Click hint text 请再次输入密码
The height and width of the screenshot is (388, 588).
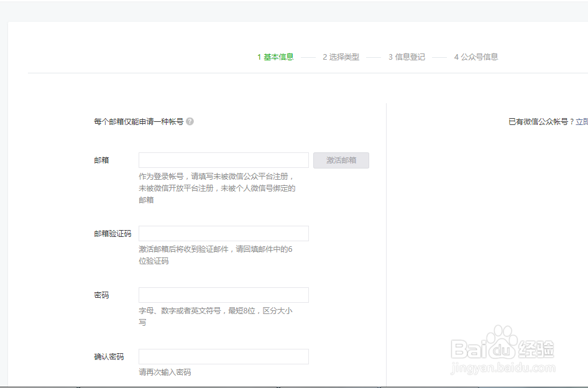(165, 372)
